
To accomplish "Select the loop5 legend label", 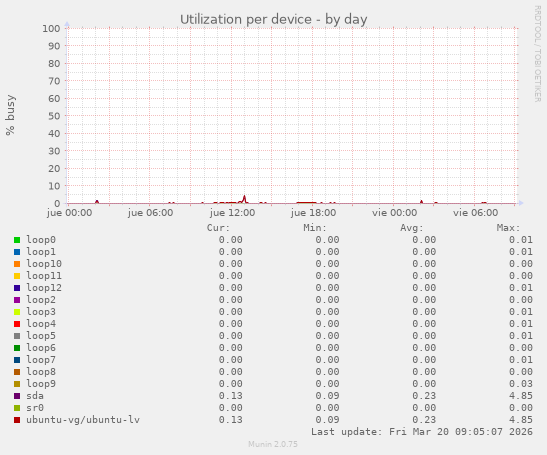I will point(41,336).
